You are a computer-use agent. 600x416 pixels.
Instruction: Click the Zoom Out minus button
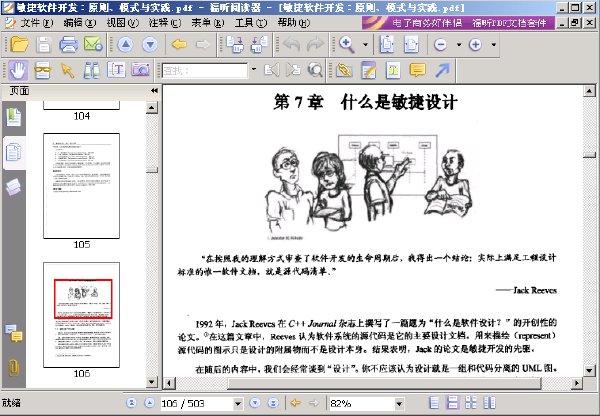click(x=440, y=45)
